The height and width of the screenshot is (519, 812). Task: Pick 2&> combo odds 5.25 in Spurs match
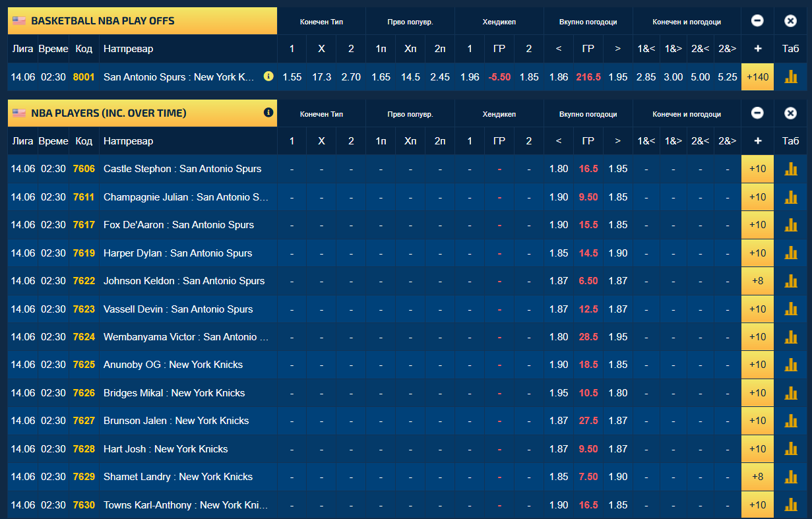727,77
